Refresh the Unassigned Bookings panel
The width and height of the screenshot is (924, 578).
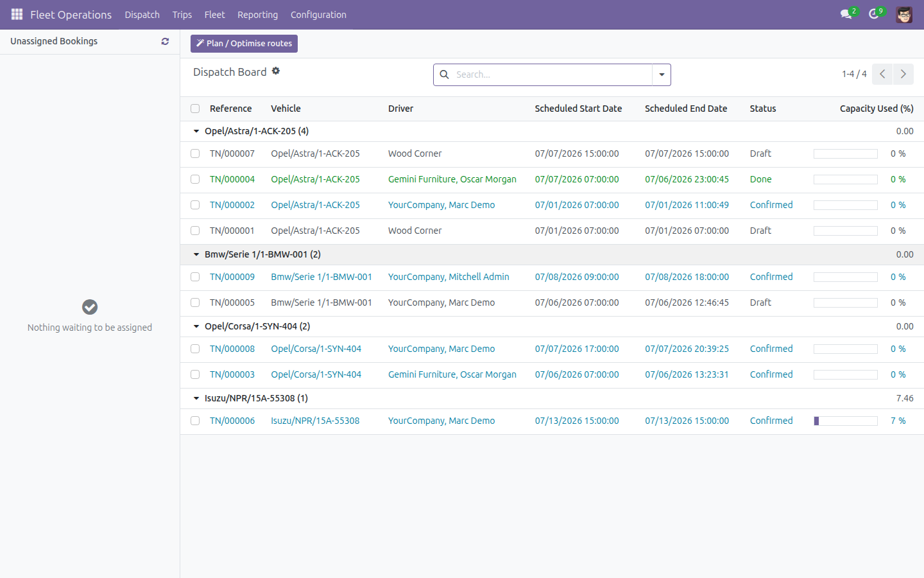[165, 41]
